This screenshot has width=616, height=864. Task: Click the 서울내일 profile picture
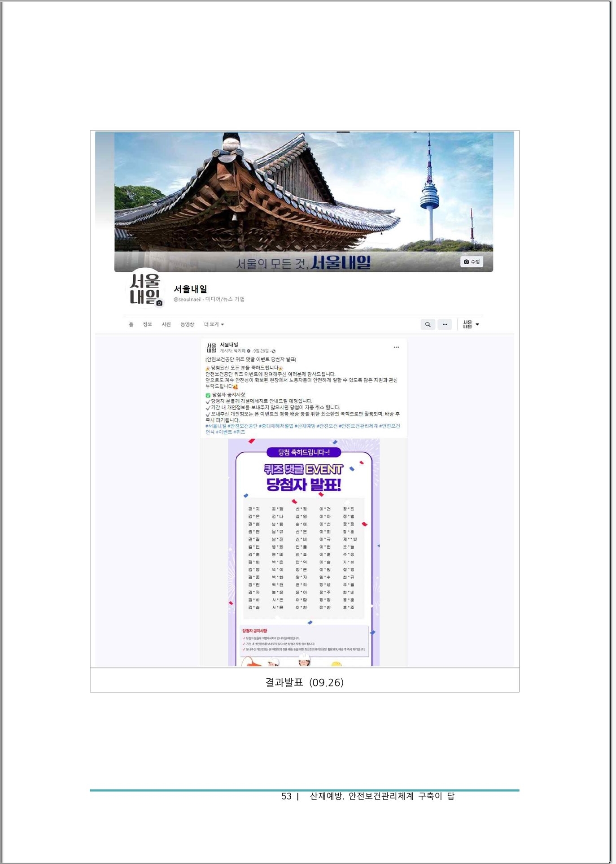145,289
